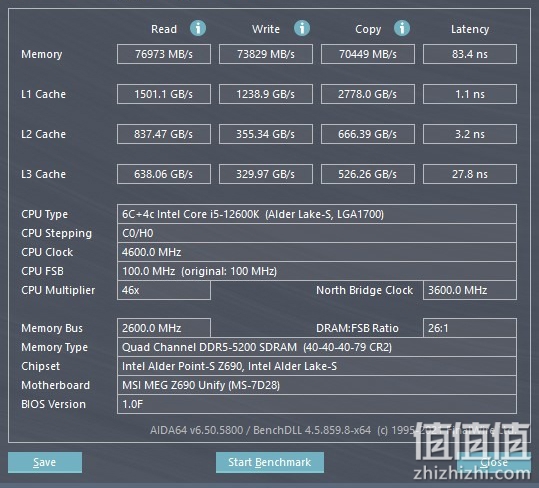Select L2 Cache write 355.34 GB/s

pos(266,134)
